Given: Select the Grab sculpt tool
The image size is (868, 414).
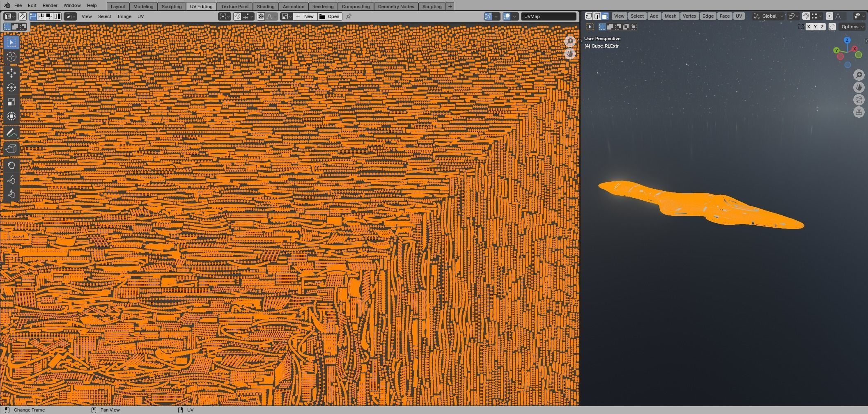Looking at the screenshot, I should 11,165.
